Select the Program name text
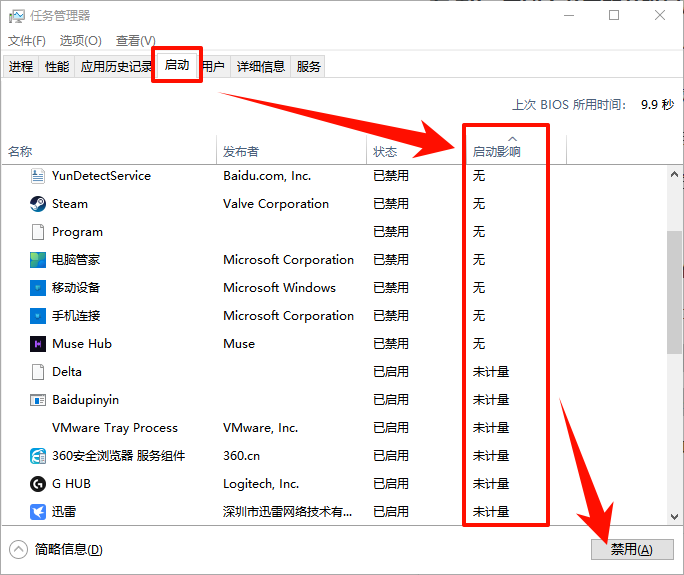 (77, 232)
